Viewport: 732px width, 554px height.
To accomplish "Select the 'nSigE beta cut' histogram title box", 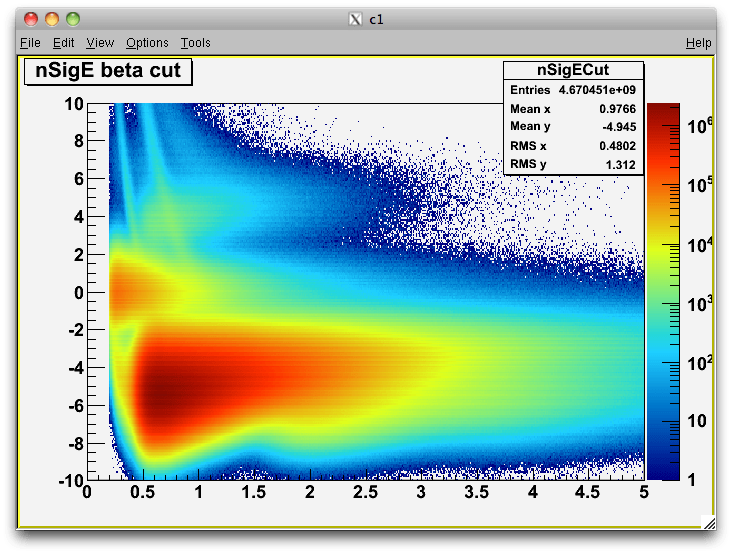I will click(108, 71).
